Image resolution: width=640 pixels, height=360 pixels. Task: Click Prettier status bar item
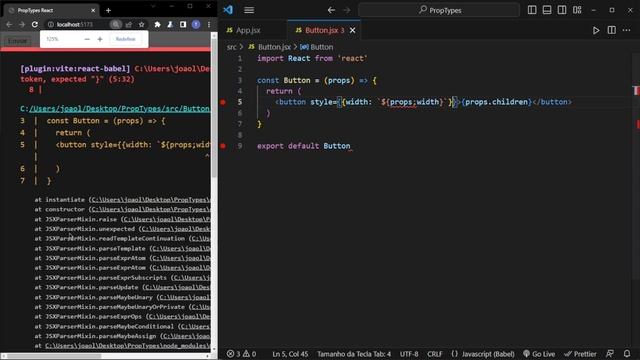click(580, 354)
